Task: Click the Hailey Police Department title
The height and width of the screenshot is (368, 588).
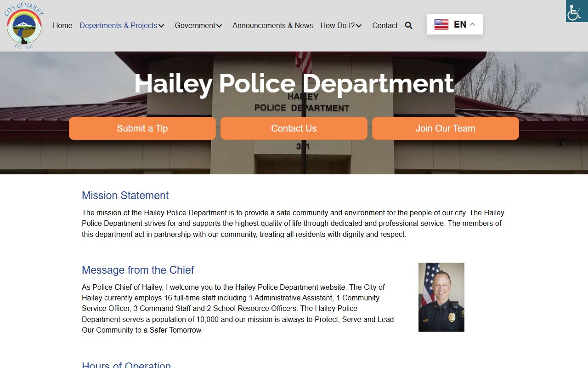Action: [x=294, y=84]
